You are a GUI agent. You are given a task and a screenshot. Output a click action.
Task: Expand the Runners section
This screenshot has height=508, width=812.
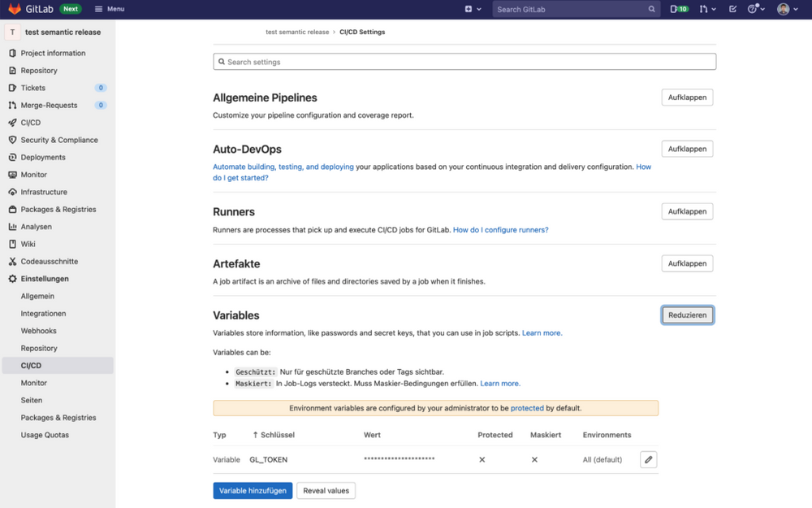pos(687,211)
